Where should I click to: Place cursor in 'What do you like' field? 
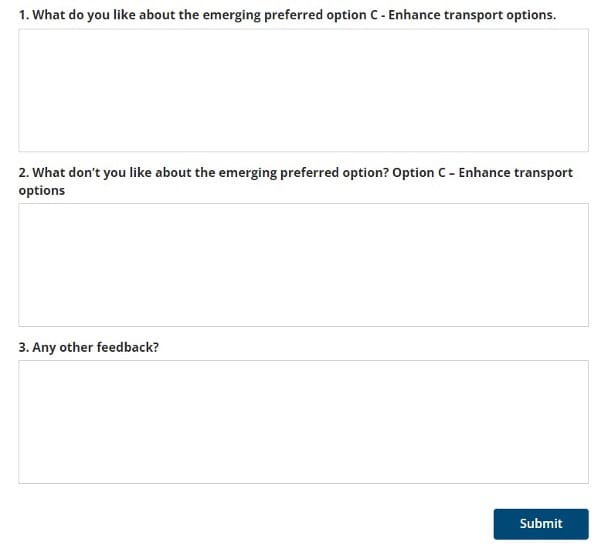tap(303, 90)
